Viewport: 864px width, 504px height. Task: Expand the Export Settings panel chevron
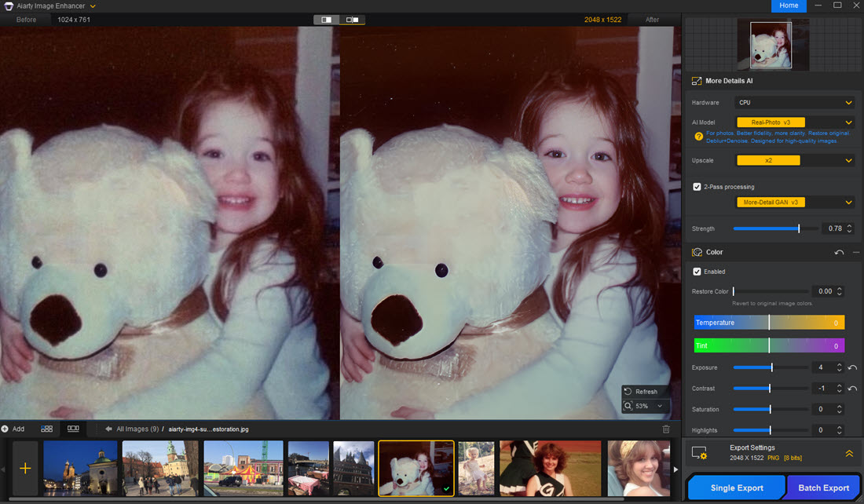[x=849, y=453]
